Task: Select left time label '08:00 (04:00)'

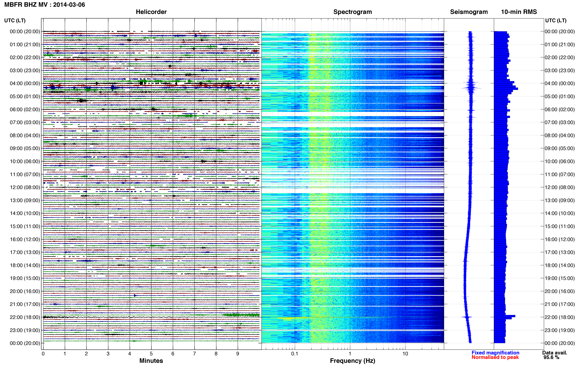Action: (x=25, y=135)
